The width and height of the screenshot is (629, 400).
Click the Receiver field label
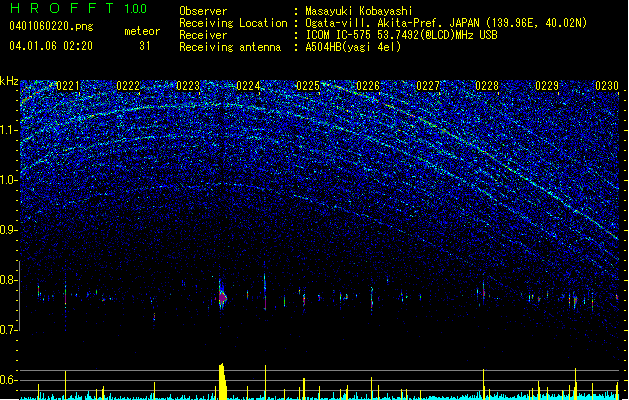(x=203, y=35)
